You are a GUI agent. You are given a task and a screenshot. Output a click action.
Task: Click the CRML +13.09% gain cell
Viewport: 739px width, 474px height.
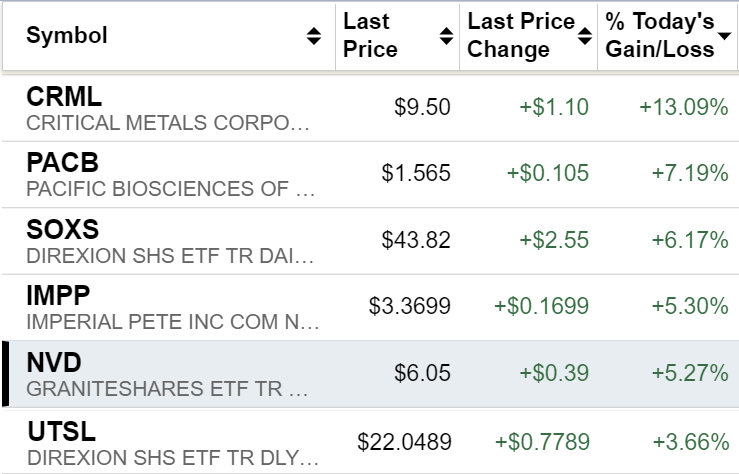(x=684, y=107)
